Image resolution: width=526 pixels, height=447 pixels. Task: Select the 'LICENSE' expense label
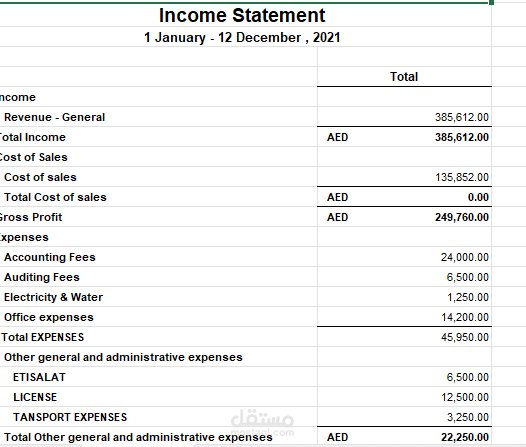(x=35, y=397)
